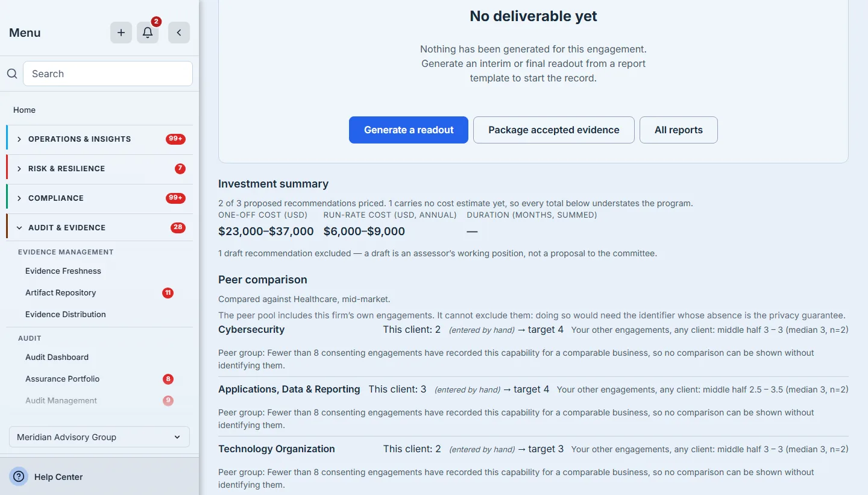The height and width of the screenshot is (495, 868).
Task: Click Package accepted evidence button
Action: [x=554, y=130]
